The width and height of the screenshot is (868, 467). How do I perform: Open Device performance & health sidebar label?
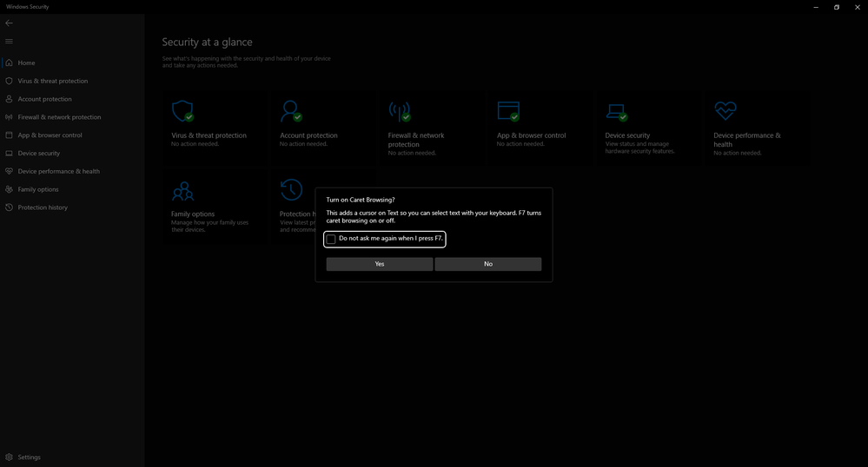[59, 171]
